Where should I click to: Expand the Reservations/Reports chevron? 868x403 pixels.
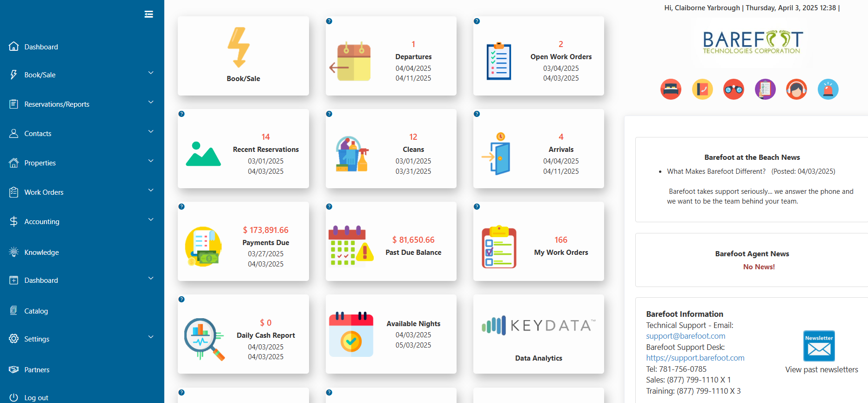pyautogui.click(x=151, y=102)
